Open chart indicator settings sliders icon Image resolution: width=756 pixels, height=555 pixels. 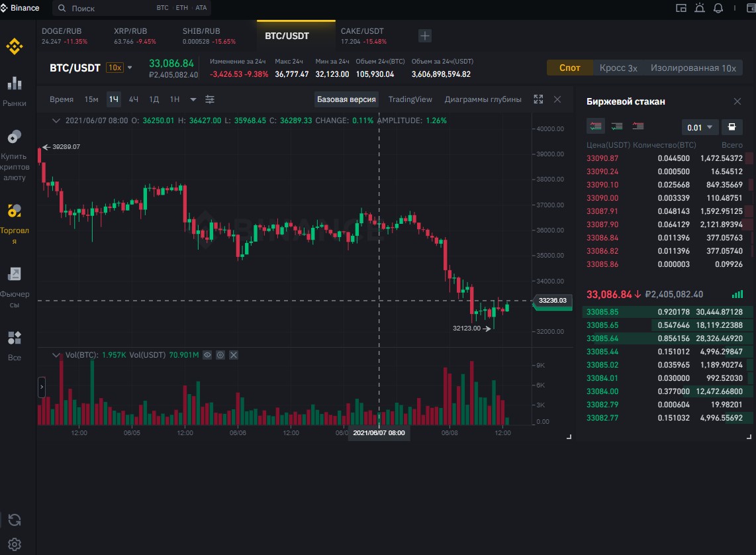(210, 99)
